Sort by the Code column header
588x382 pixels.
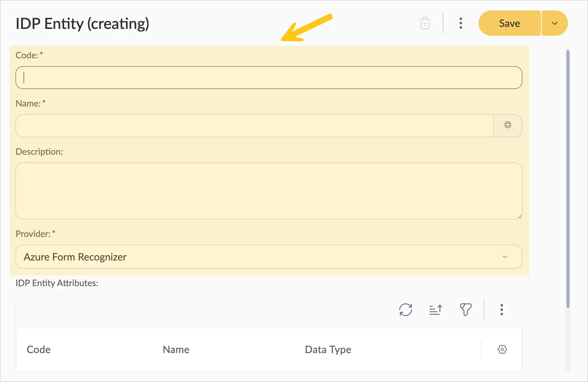click(x=39, y=350)
